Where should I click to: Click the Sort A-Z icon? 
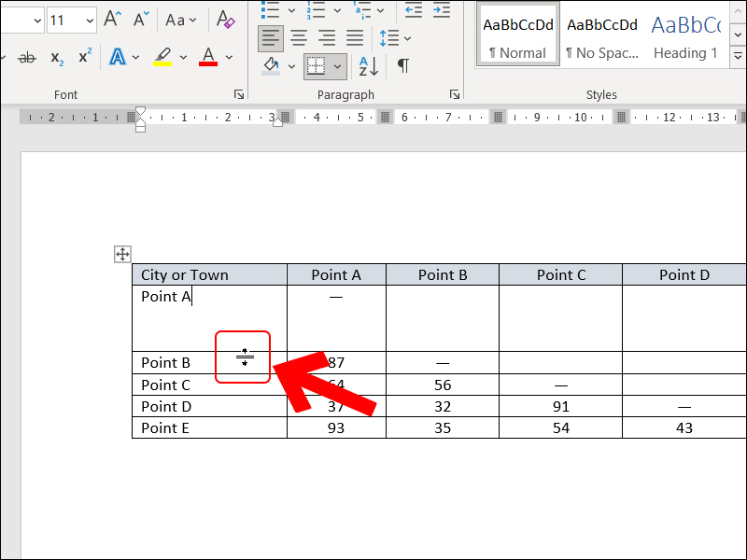(x=369, y=66)
